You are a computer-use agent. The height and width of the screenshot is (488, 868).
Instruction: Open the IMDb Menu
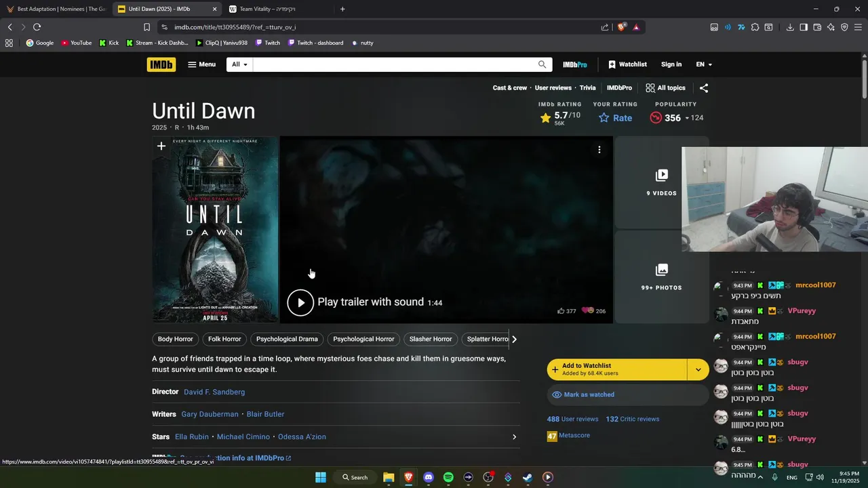tap(201, 64)
